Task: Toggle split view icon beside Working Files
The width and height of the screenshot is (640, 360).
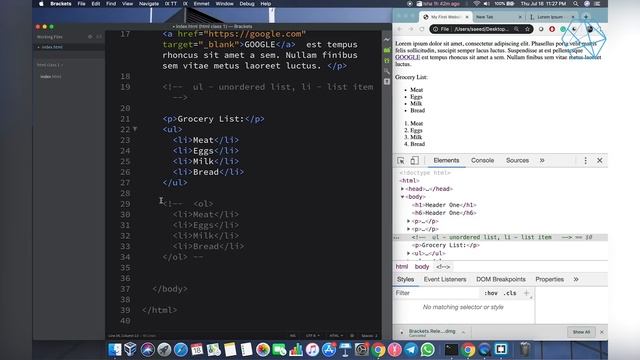Action: click(99, 37)
